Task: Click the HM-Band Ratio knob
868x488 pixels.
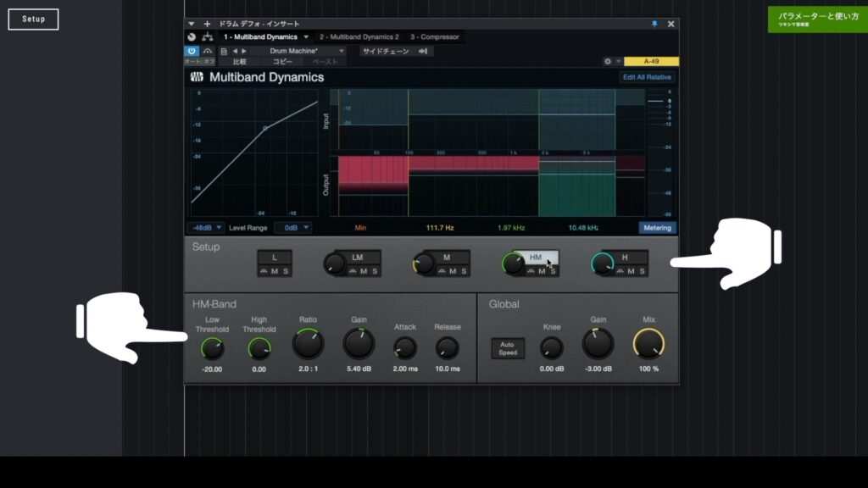Action: click(x=308, y=344)
